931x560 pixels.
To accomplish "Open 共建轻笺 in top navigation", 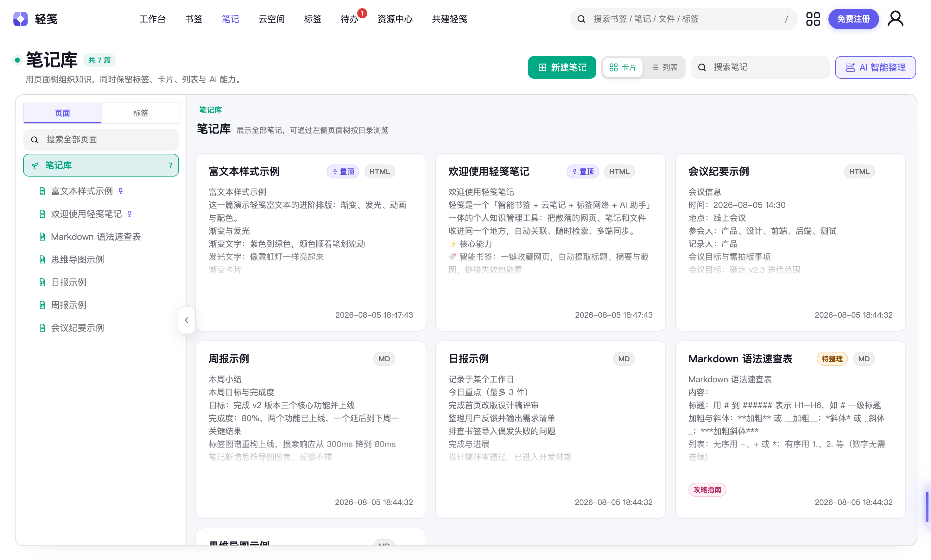I will pos(449,19).
